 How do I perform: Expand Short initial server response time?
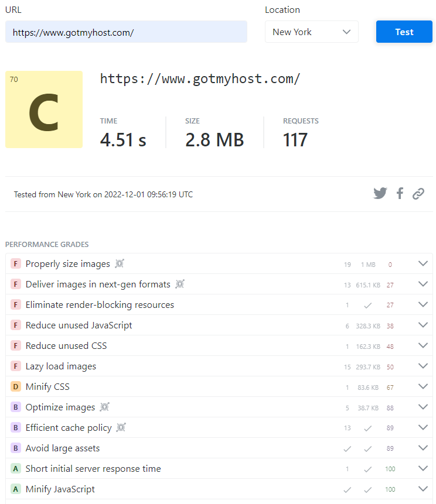423,469
